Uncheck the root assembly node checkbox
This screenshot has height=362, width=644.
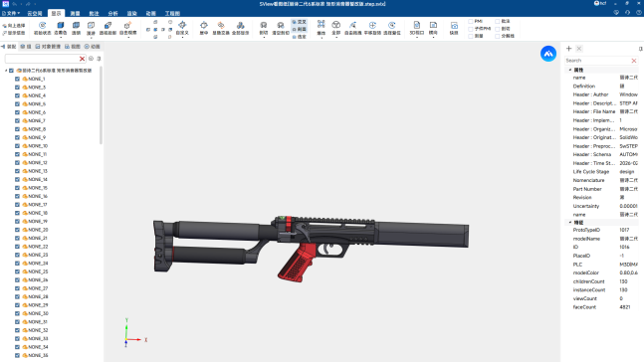(x=12, y=71)
